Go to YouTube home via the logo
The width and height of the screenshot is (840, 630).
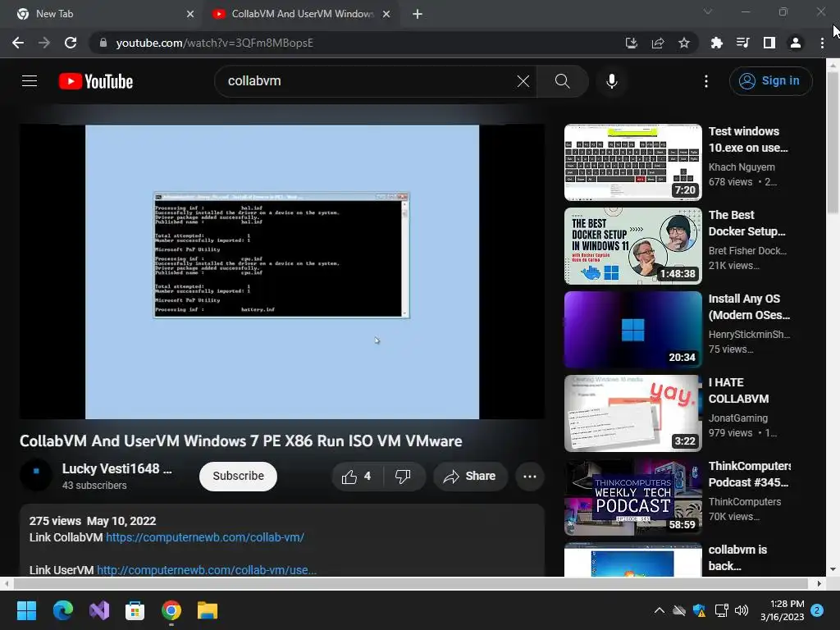pyautogui.click(x=96, y=81)
